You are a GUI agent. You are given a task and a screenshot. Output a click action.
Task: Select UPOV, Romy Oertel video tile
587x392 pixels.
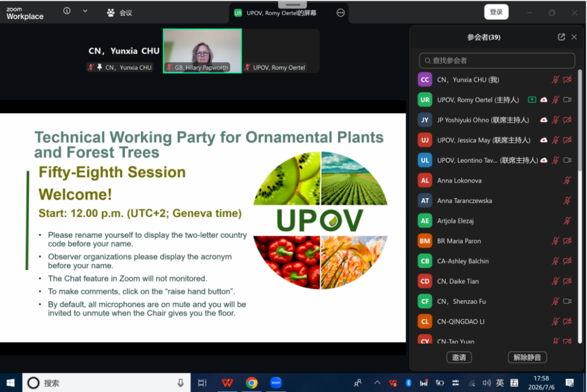tap(281, 51)
